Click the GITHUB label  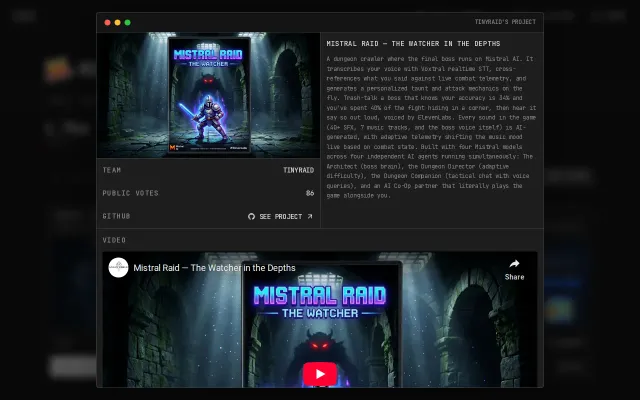pyautogui.click(x=116, y=216)
